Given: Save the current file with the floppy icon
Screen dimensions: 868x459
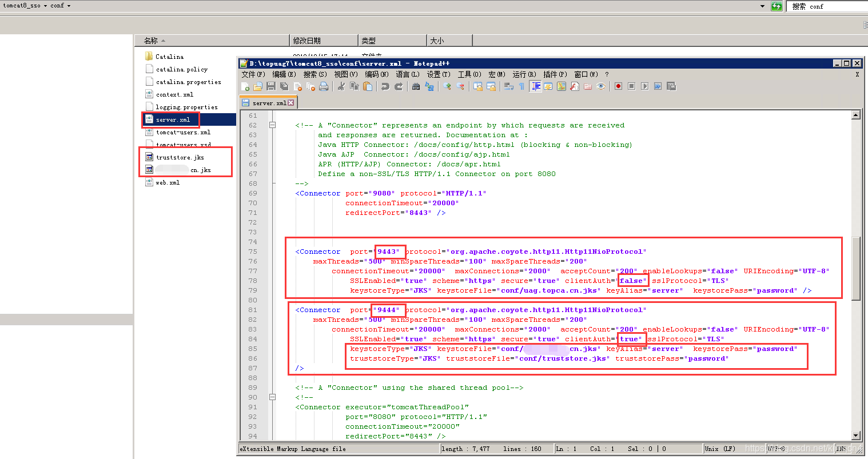Looking at the screenshot, I should 271,86.
